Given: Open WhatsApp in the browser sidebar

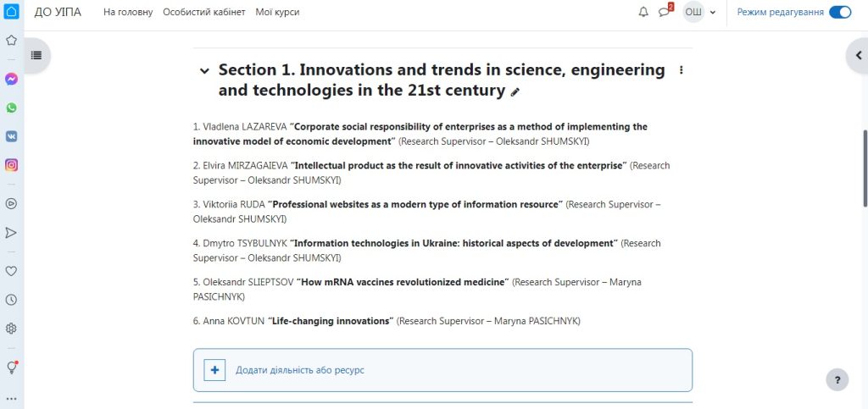Looking at the screenshot, I should tap(11, 108).
